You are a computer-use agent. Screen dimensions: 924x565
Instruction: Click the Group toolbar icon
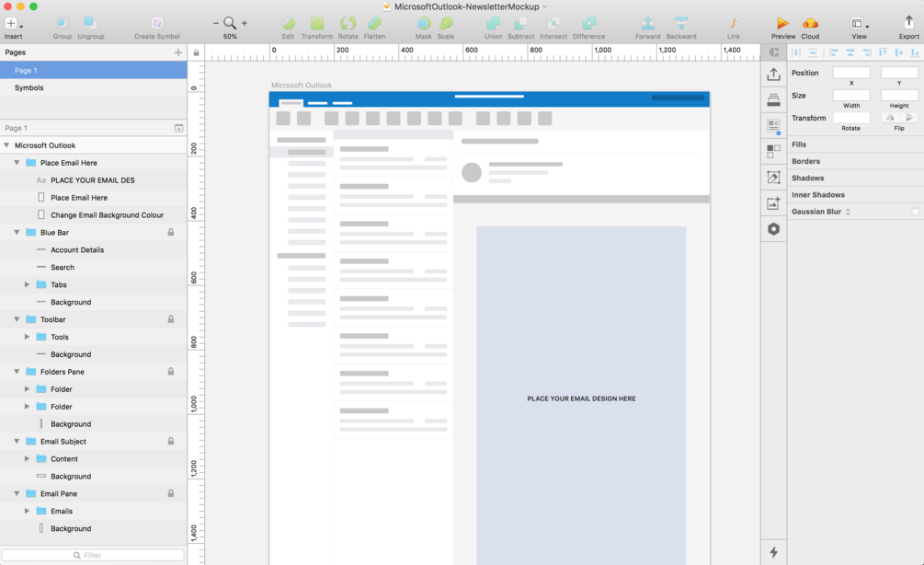[x=62, y=24]
